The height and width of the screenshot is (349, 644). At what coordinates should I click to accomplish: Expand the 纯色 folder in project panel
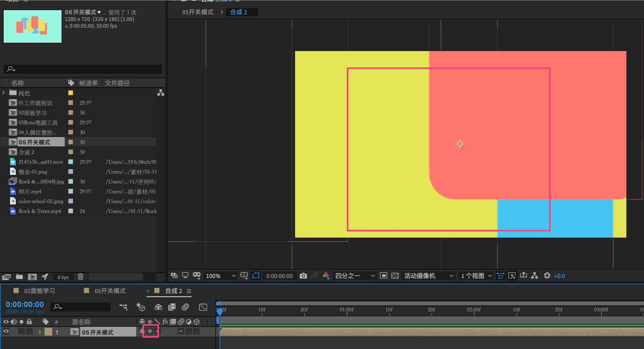[x=3, y=93]
